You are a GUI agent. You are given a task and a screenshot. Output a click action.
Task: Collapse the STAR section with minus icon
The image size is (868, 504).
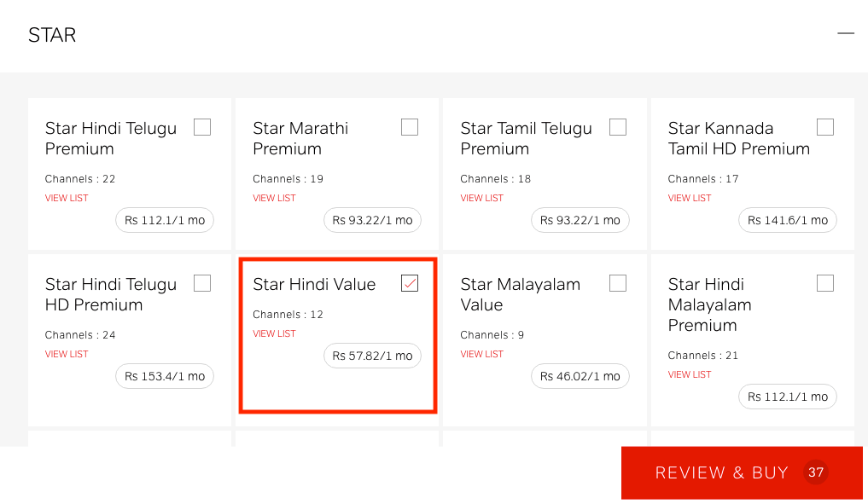[845, 34]
